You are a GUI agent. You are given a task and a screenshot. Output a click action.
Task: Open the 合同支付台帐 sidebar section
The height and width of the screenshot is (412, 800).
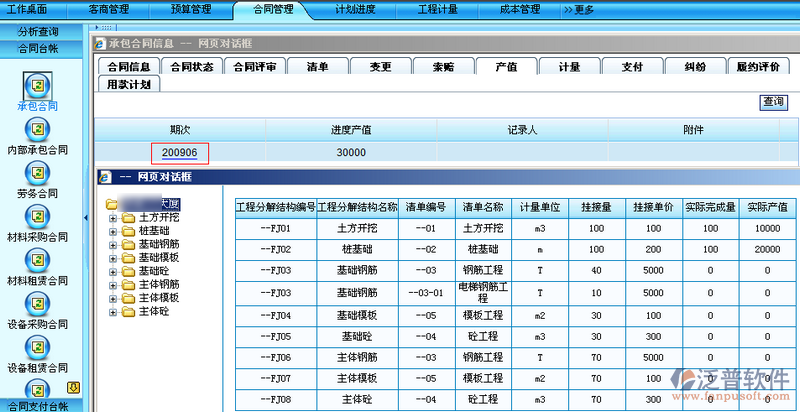click(38, 405)
